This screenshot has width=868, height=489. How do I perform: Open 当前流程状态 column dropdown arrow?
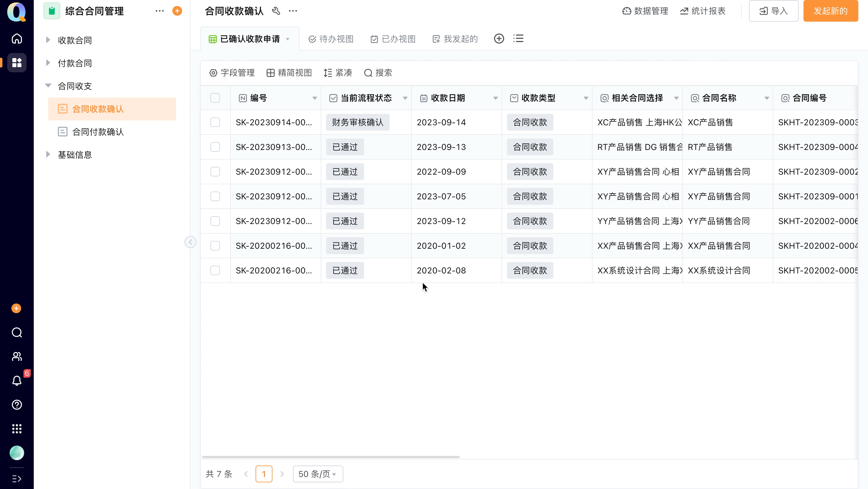click(405, 98)
